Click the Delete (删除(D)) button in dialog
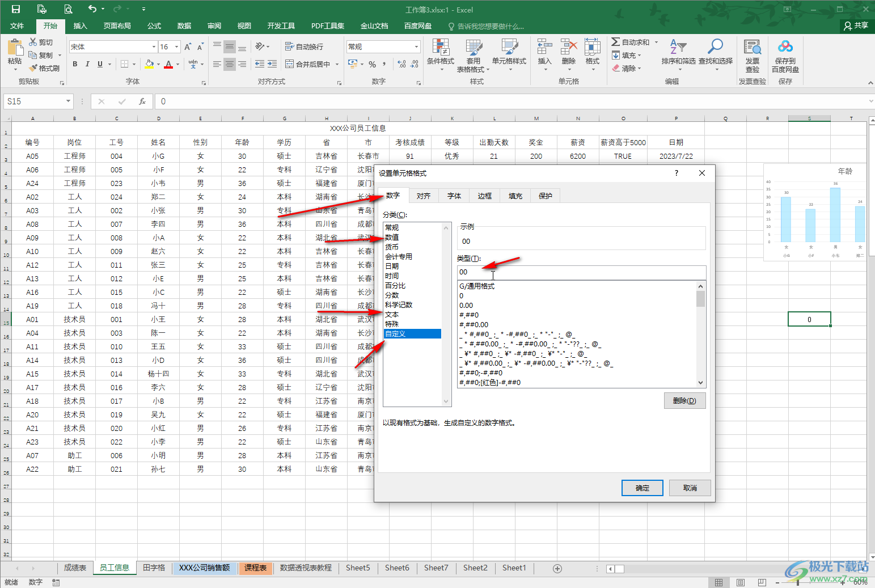The width and height of the screenshot is (875, 588). [x=685, y=400]
